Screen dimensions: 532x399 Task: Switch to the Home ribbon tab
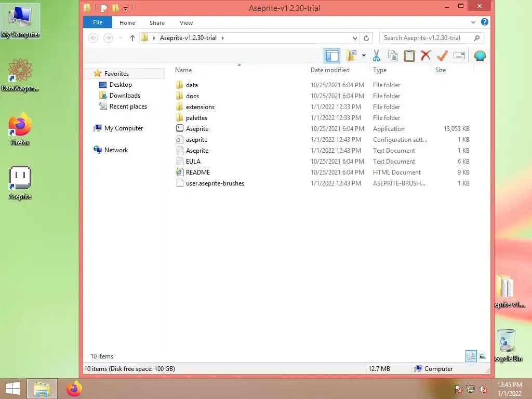(127, 23)
